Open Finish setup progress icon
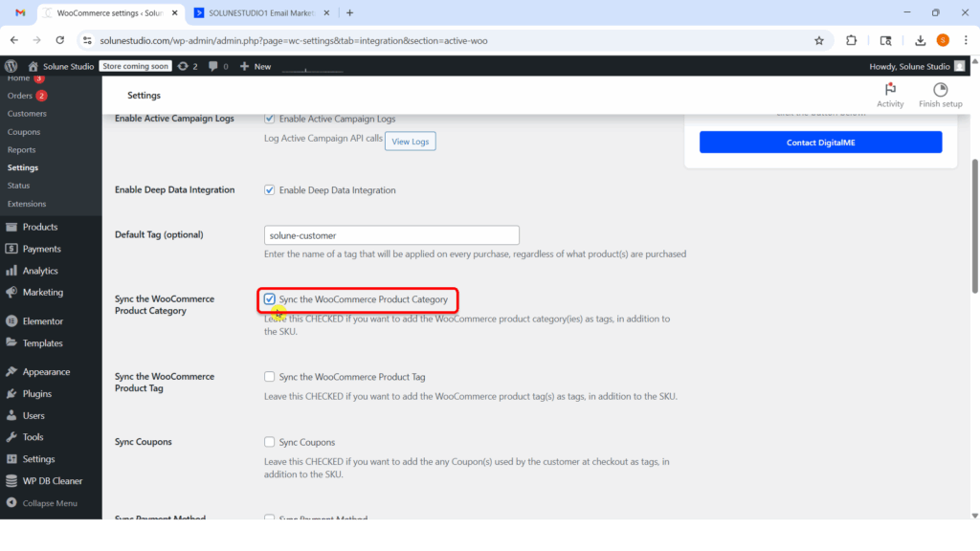 (940, 89)
